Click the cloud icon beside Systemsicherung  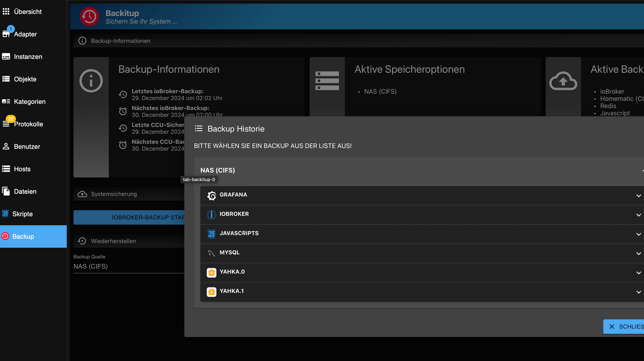82,194
